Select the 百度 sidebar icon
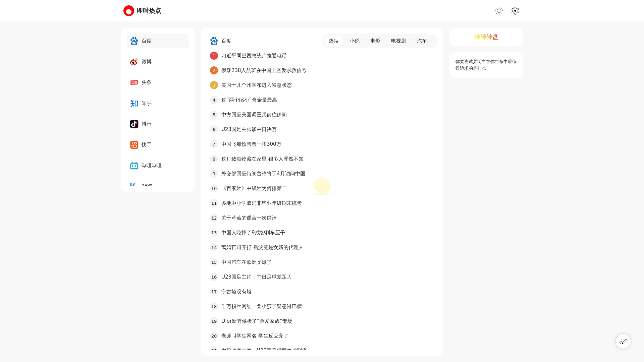 (134, 41)
